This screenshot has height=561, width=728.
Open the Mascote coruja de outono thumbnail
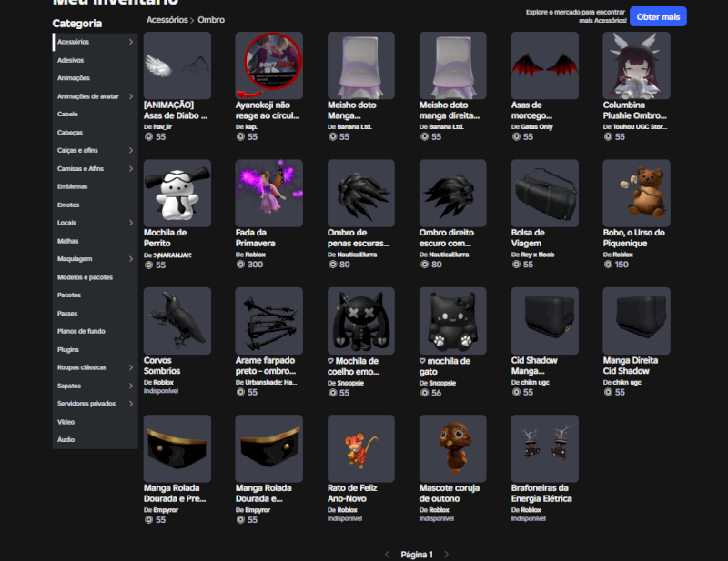[x=452, y=448]
